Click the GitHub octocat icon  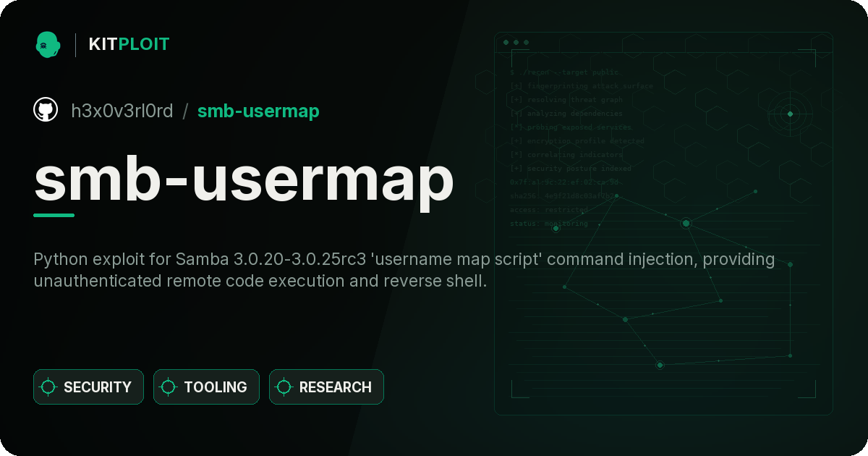coord(46,110)
